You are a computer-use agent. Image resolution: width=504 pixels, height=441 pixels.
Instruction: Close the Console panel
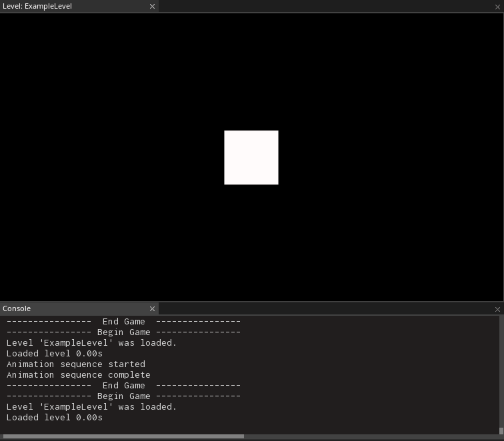coord(497,309)
